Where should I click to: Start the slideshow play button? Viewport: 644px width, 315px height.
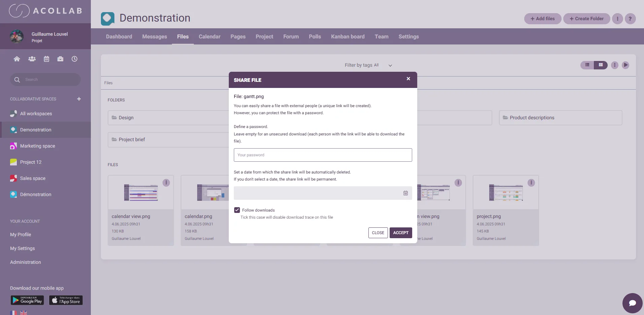pos(625,65)
